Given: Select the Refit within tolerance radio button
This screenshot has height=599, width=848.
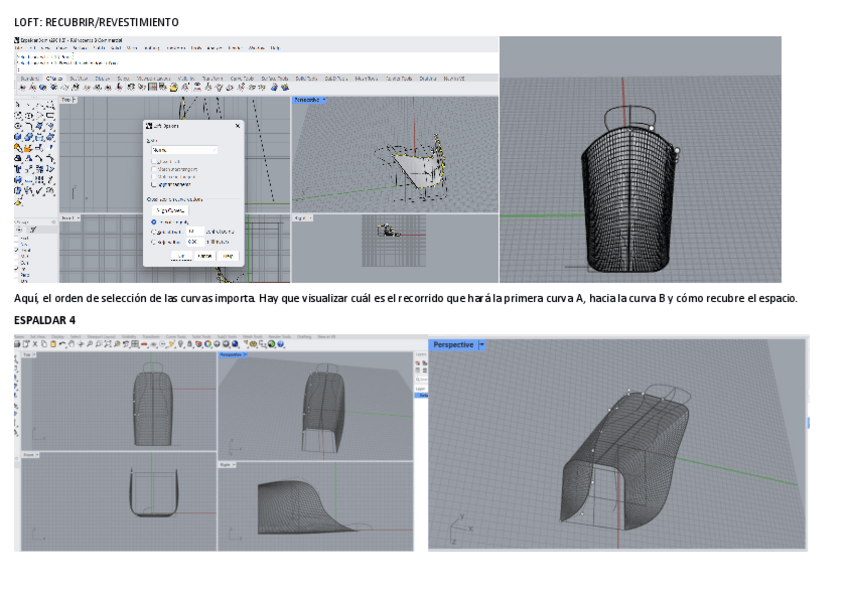Looking at the screenshot, I should click(153, 241).
